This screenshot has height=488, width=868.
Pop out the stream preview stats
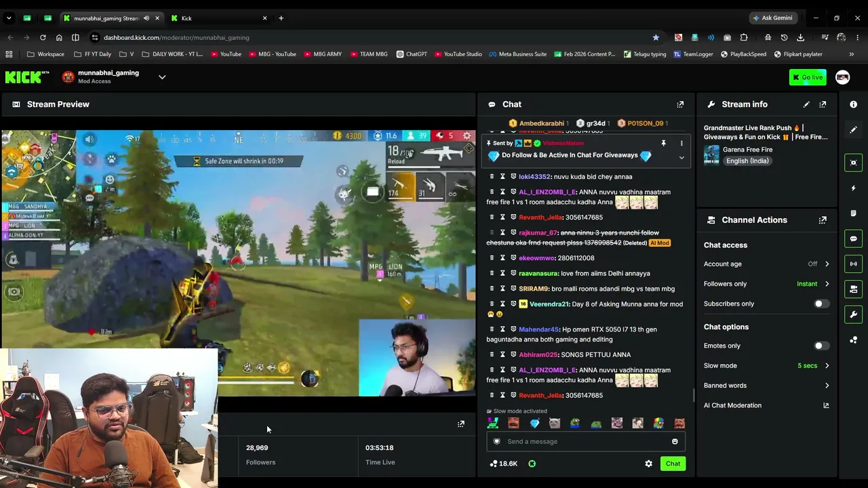[x=461, y=424]
